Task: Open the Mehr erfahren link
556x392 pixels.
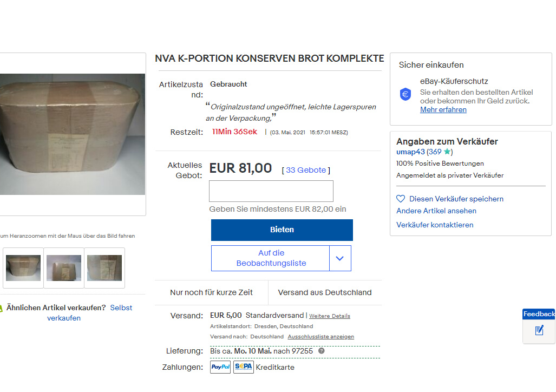Action: point(443,109)
